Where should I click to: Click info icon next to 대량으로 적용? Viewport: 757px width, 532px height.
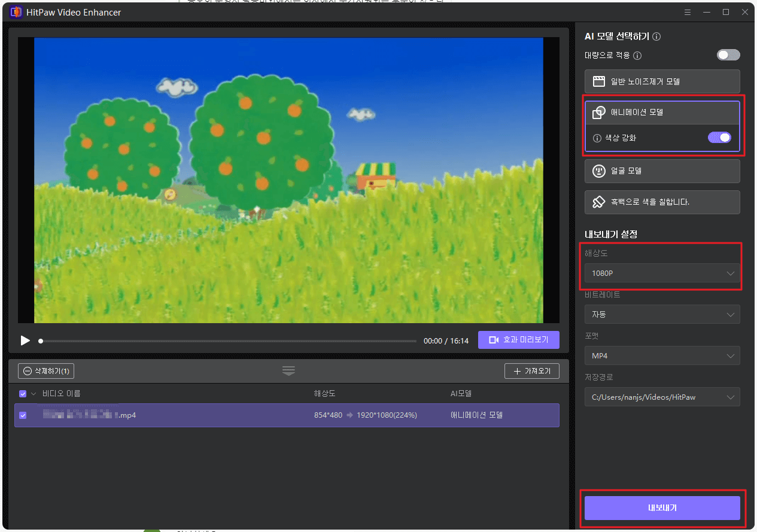coord(637,56)
